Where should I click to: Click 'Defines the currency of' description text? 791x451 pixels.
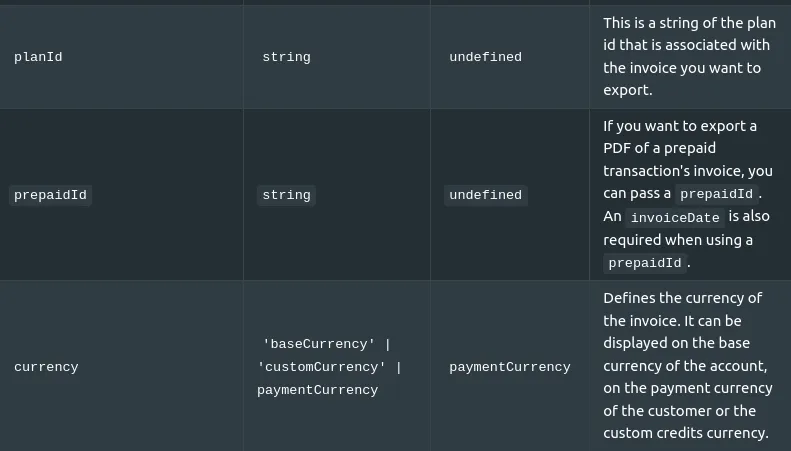(x=683, y=298)
